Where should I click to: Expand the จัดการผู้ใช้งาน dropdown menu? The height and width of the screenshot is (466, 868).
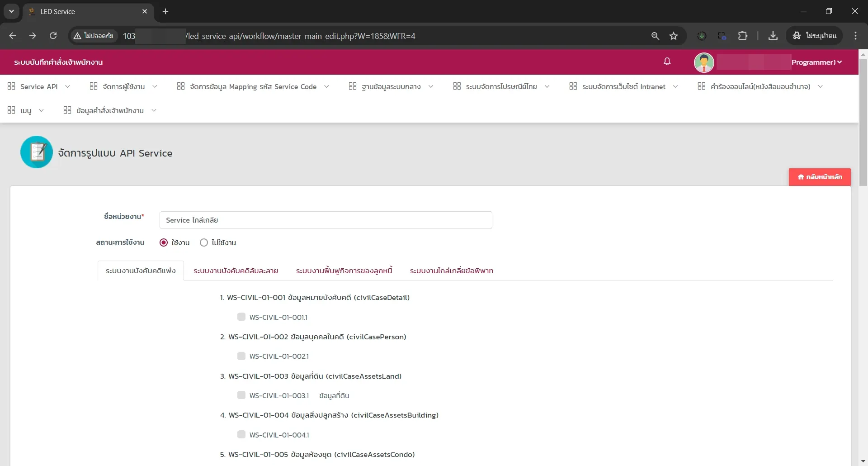pos(123,86)
